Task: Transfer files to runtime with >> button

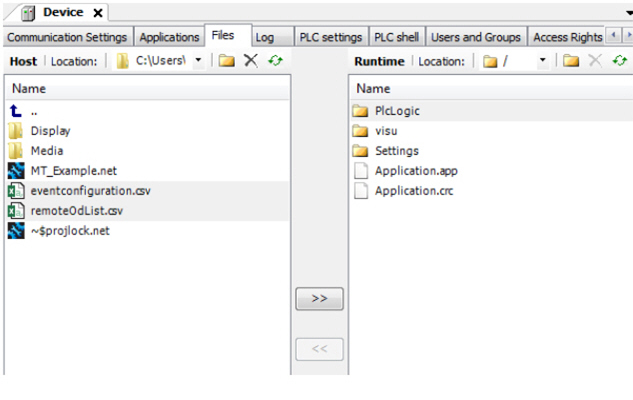Action: [319, 299]
